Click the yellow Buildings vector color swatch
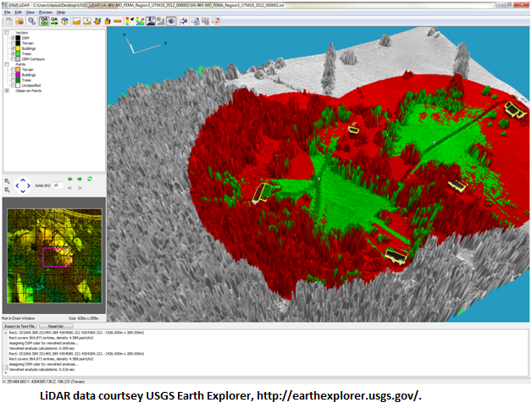The height and width of the screenshot is (408, 532). [18, 48]
